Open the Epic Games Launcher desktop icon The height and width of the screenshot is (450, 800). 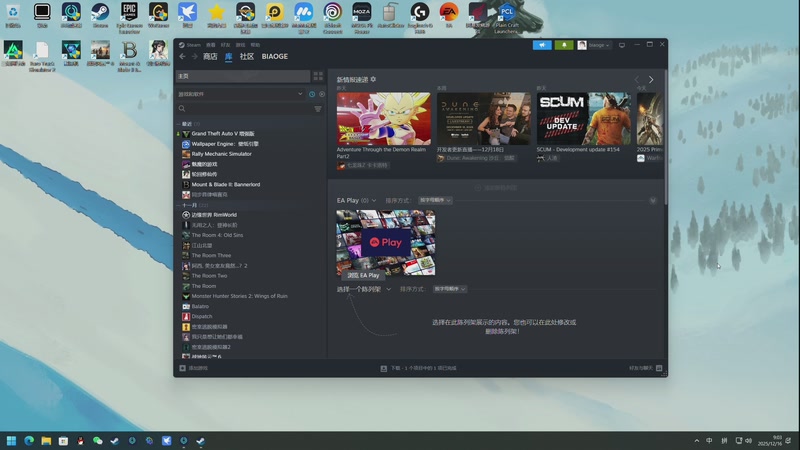tap(129, 17)
